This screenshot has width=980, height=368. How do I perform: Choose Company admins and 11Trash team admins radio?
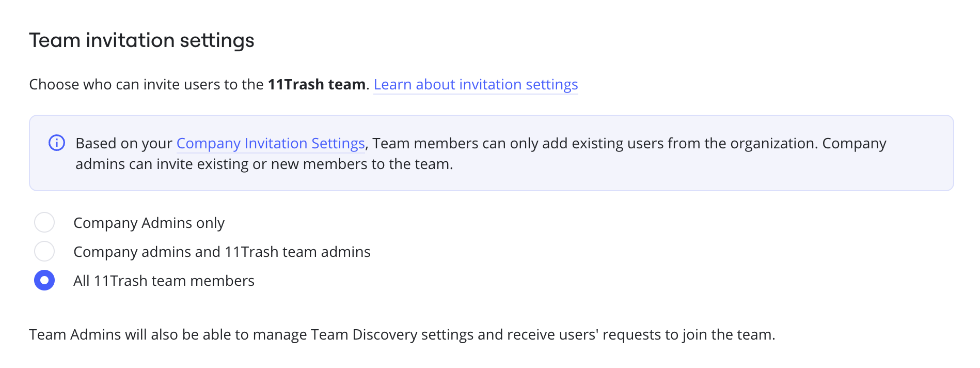click(x=44, y=251)
